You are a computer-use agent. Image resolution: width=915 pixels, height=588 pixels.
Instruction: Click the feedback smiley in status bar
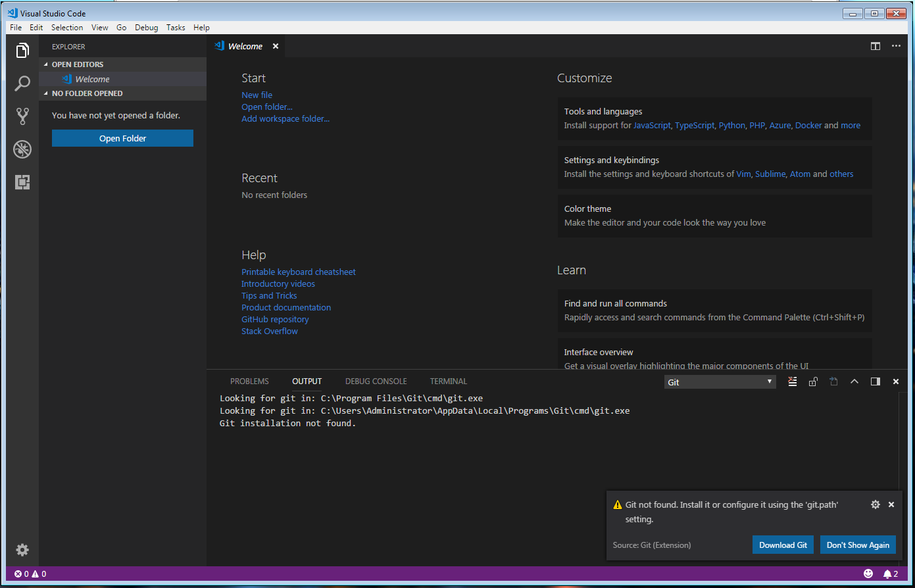868,574
